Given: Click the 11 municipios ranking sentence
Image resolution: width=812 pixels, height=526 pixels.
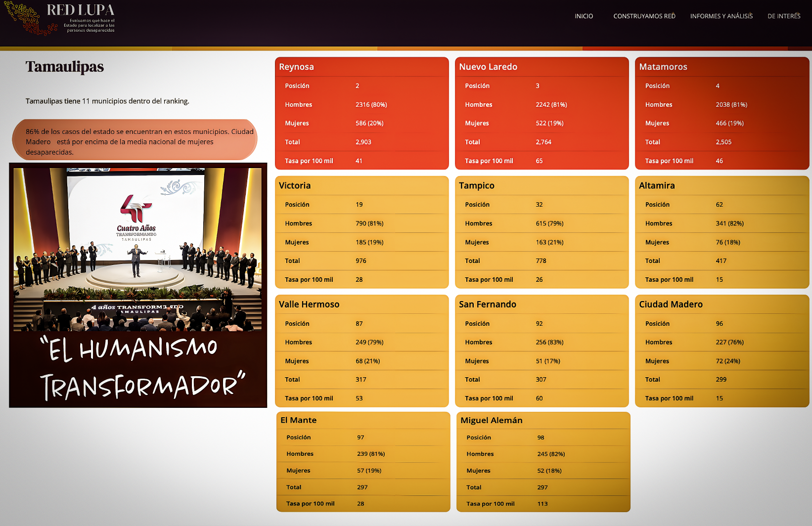Looking at the screenshot, I should coord(107,101).
